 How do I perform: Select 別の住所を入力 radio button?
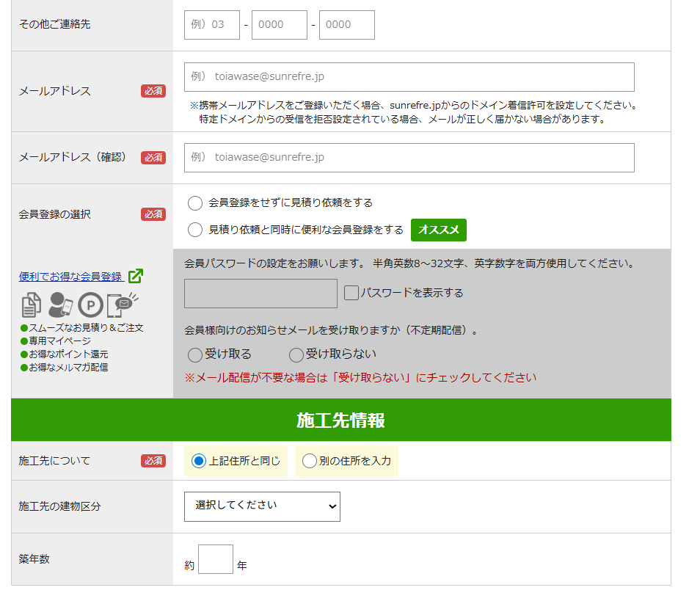[310, 462]
